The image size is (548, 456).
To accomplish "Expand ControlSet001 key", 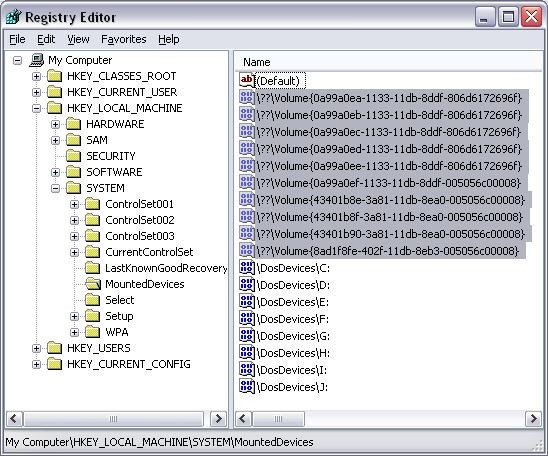I will (74, 204).
